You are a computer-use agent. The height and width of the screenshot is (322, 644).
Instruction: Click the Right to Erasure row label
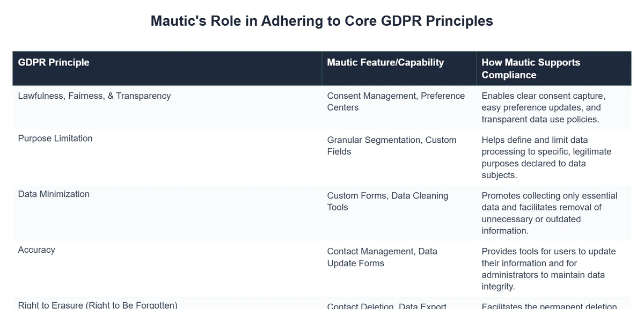point(98,305)
